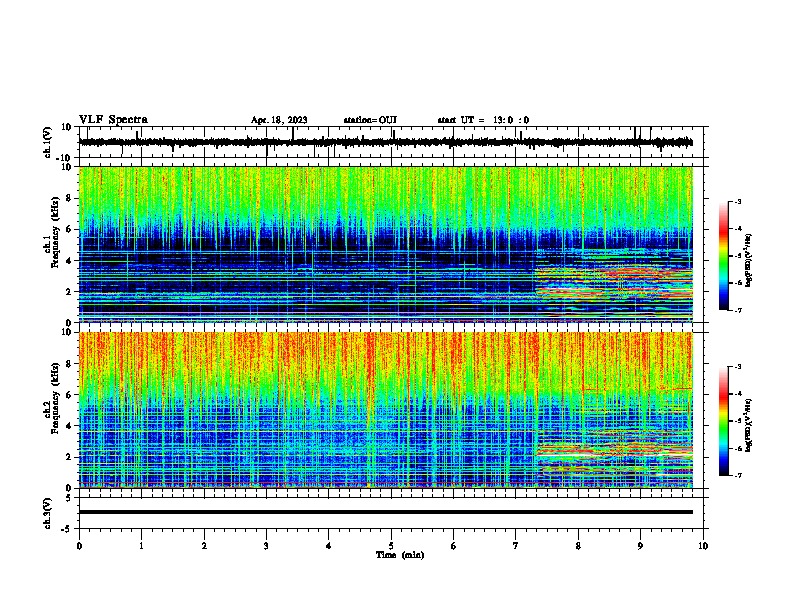Click the "6" kHz tick on ch.1 spectrogram
Screen dimensions: 792x612
point(69,229)
